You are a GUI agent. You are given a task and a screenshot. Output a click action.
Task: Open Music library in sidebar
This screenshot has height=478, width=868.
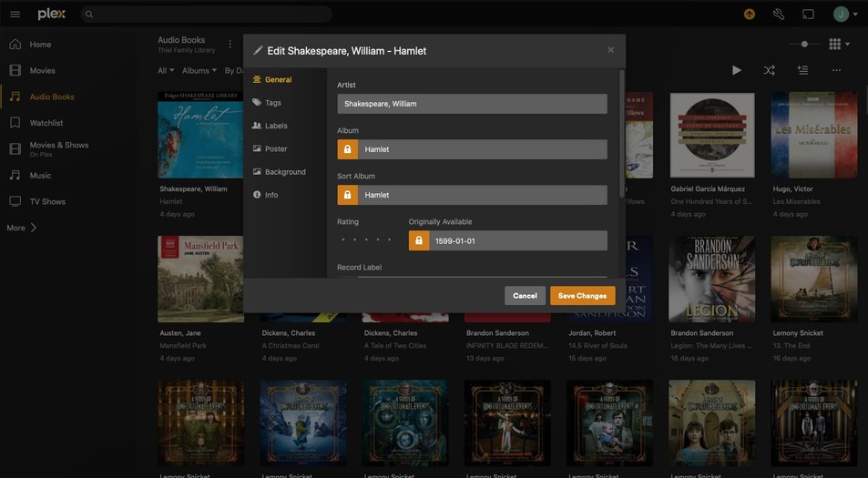pyautogui.click(x=40, y=176)
